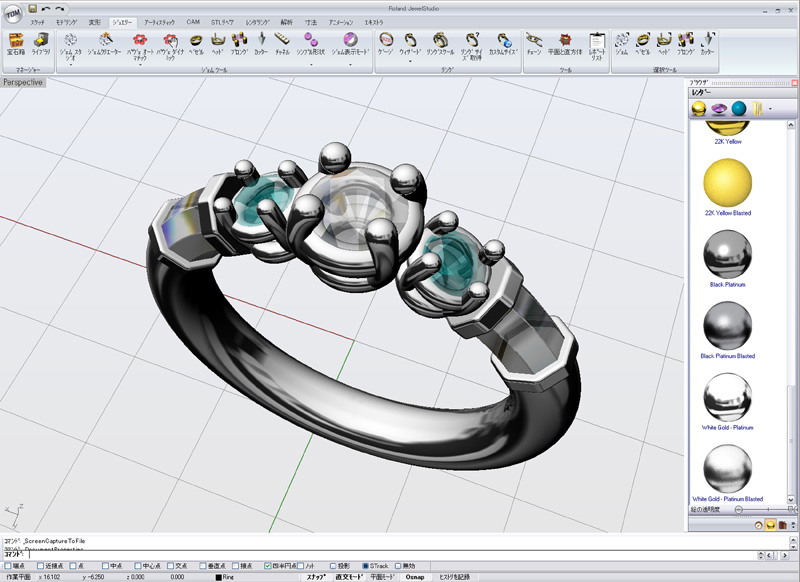Choose the チャネル channel setting tool
The width and height of the screenshot is (800, 582).
(283, 42)
